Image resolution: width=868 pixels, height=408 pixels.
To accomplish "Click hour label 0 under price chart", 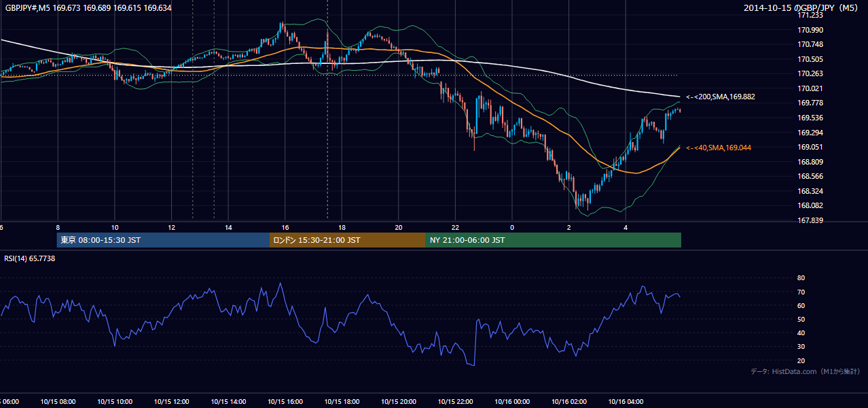I will (x=512, y=228).
